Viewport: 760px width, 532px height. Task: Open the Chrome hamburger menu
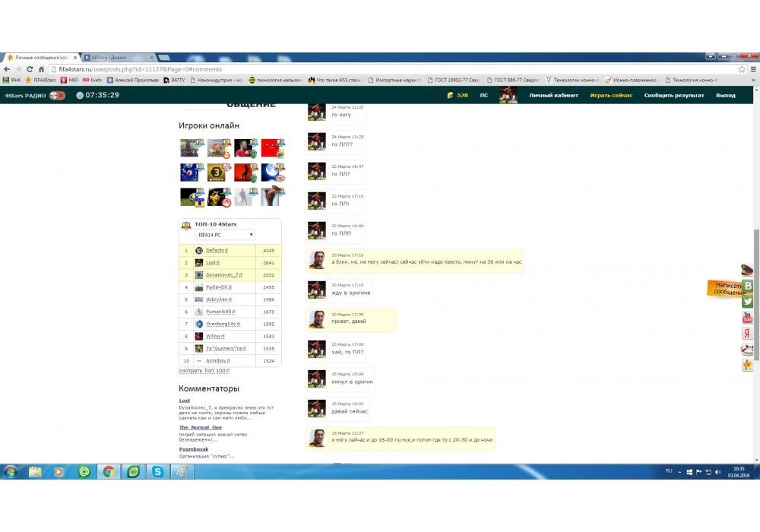752,69
